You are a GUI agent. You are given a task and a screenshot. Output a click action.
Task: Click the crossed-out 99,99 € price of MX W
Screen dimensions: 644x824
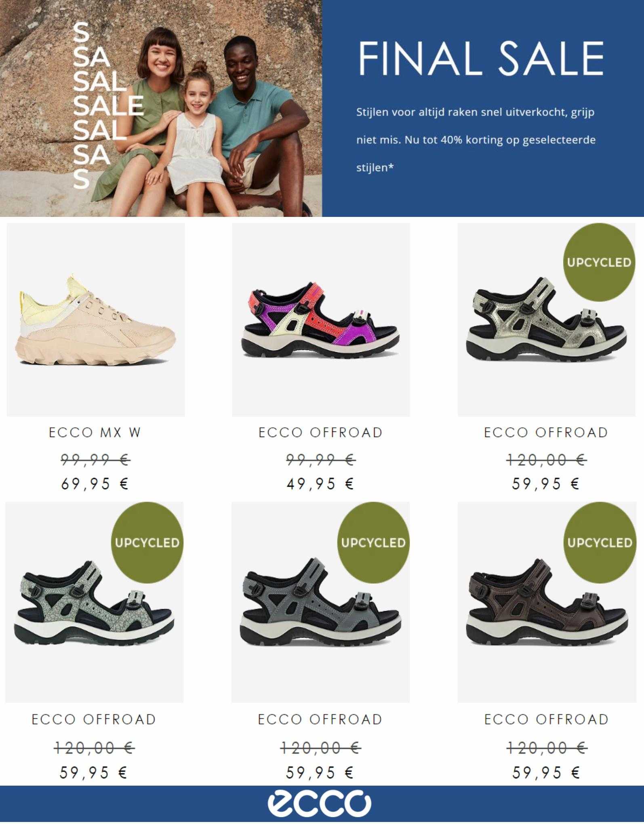[x=95, y=460]
